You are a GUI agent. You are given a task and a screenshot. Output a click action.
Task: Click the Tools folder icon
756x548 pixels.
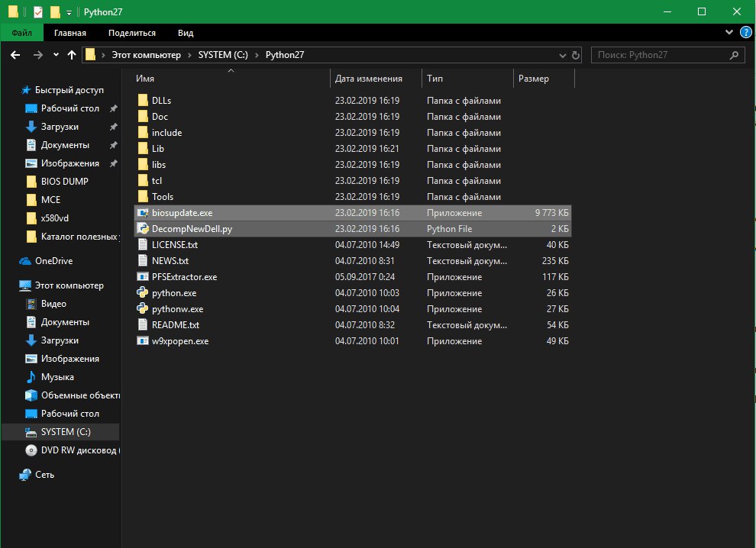point(143,196)
